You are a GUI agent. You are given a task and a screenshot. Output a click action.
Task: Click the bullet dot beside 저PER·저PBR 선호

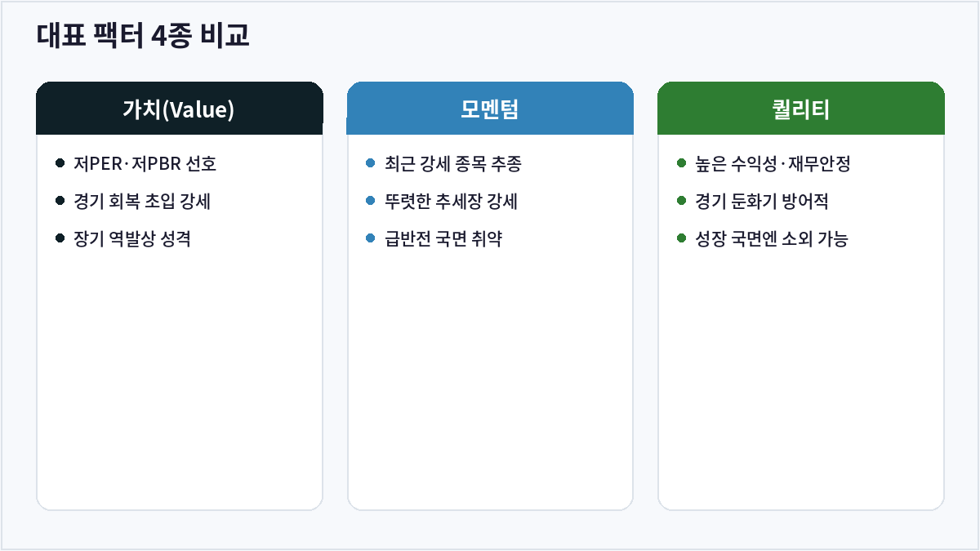coord(60,163)
